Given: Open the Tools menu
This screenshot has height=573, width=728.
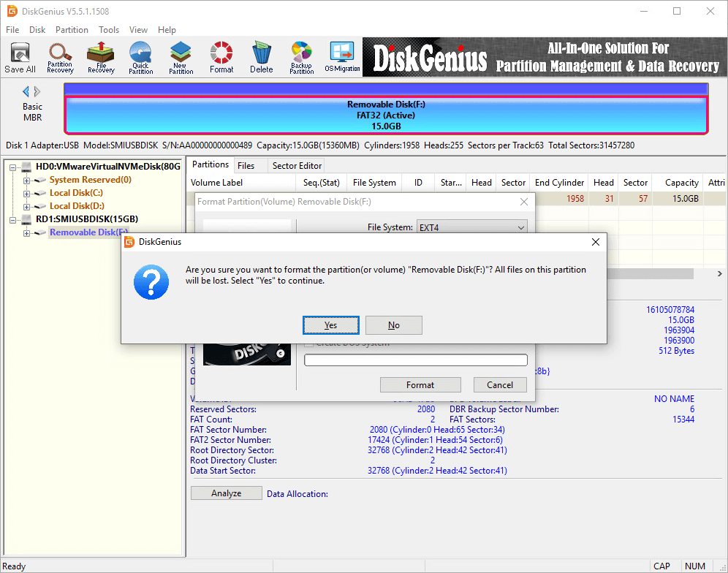Looking at the screenshot, I should tap(109, 30).
